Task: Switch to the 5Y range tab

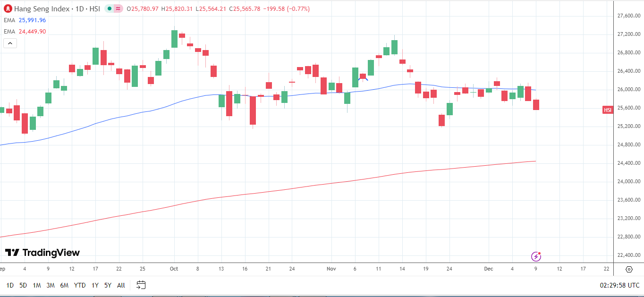Action: click(x=107, y=285)
